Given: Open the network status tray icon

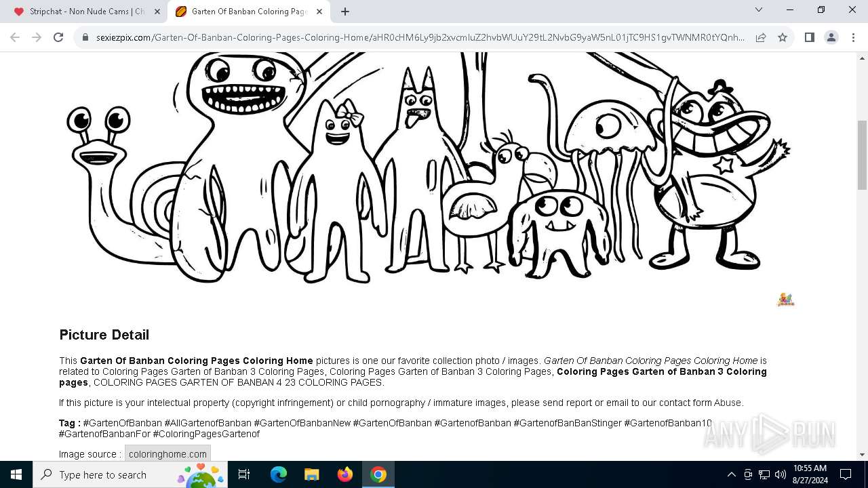Looking at the screenshot, I should click(764, 474).
